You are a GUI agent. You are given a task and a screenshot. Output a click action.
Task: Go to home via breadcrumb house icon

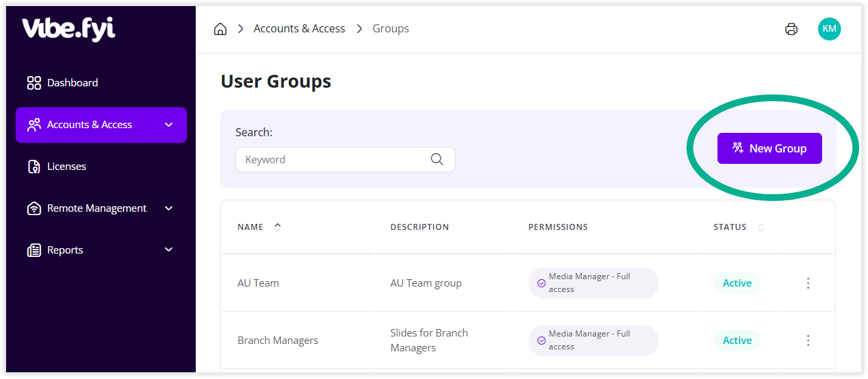pyautogui.click(x=220, y=29)
